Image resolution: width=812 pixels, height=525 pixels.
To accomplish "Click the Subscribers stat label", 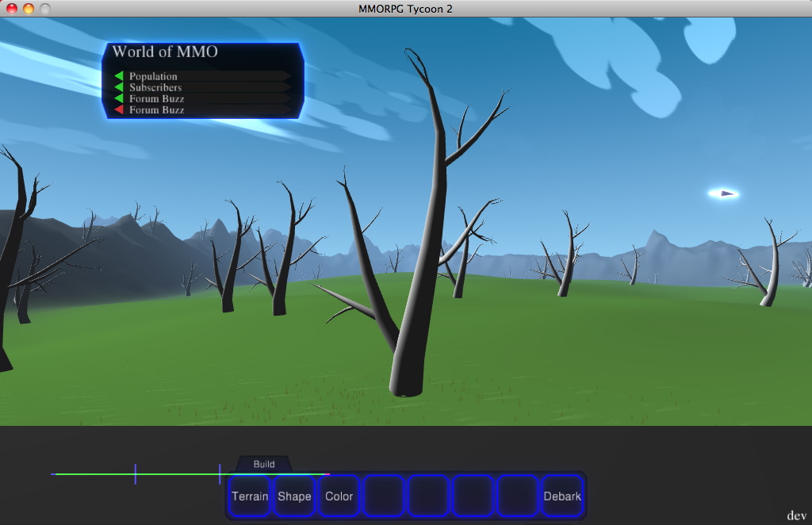I will (x=155, y=87).
